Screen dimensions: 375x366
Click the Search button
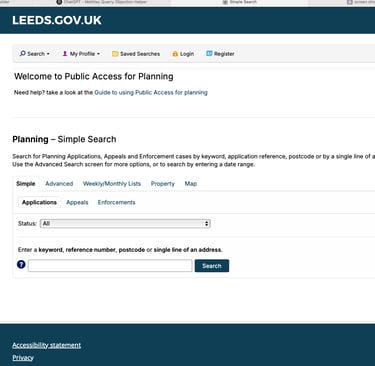tap(212, 266)
